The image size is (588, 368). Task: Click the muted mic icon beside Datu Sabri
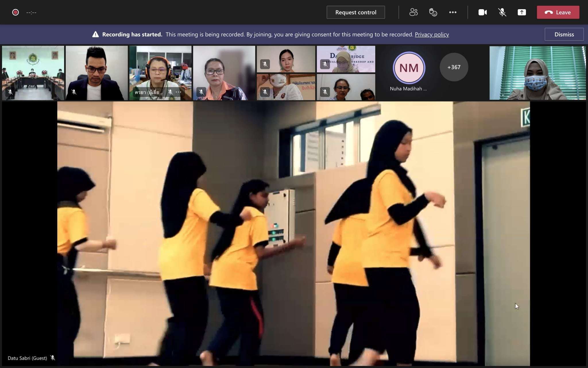pyautogui.click(x=53, y=358)
